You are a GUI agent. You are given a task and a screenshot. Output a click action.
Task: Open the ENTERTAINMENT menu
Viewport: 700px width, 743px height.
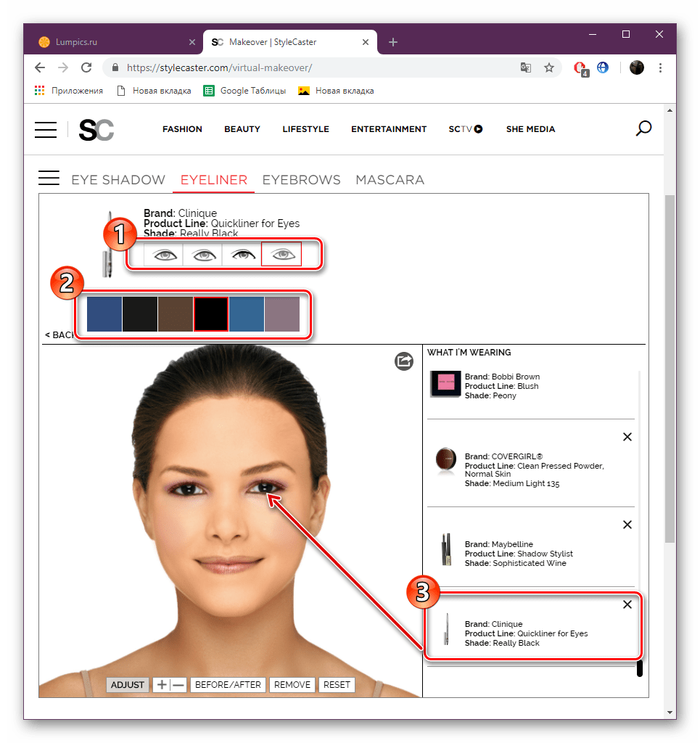point(389,129)
